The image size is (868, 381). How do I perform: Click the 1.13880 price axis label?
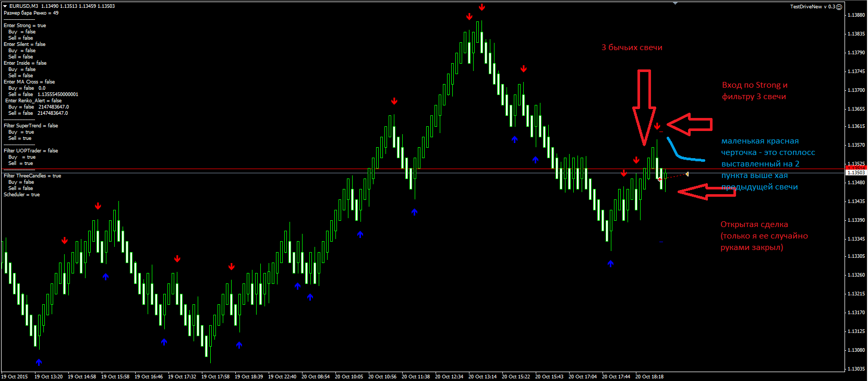point(857,15)
